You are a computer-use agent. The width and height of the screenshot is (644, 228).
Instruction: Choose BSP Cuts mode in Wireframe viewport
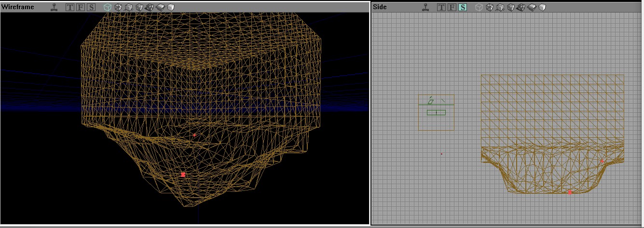point(139,7)
